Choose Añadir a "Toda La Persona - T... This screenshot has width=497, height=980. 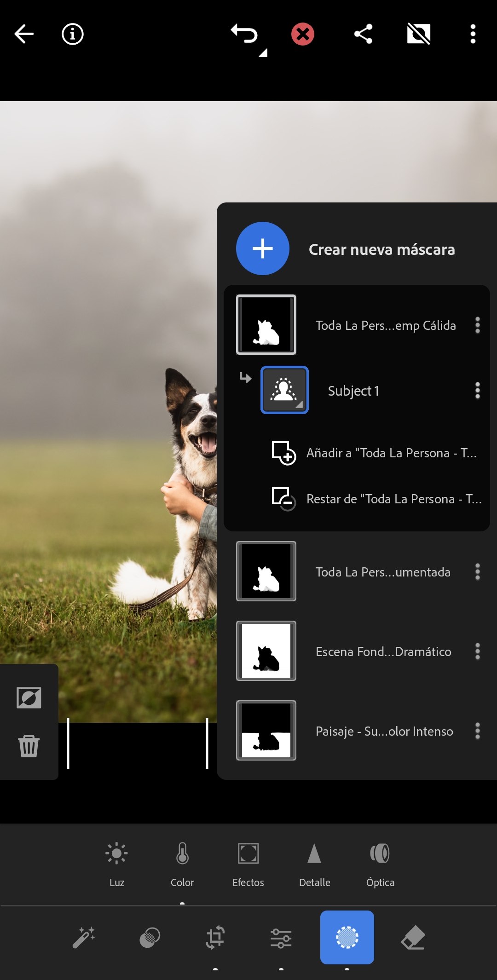click(x=392, y=453)
